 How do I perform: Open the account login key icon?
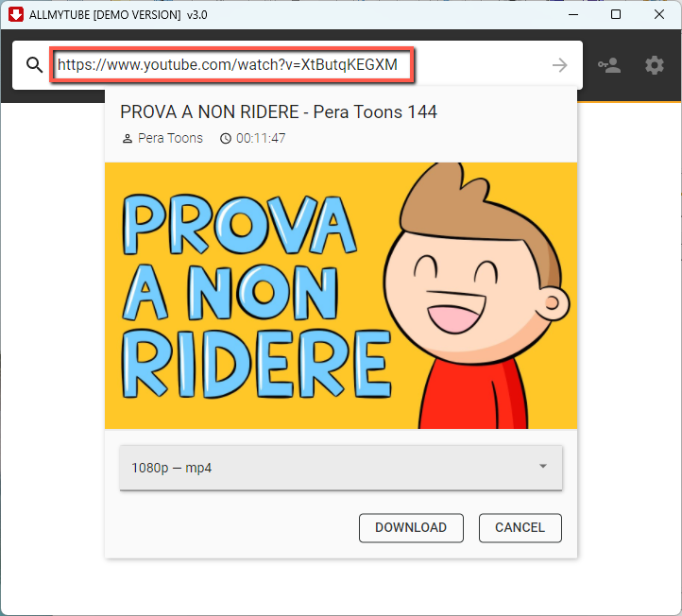pos(609,65)
